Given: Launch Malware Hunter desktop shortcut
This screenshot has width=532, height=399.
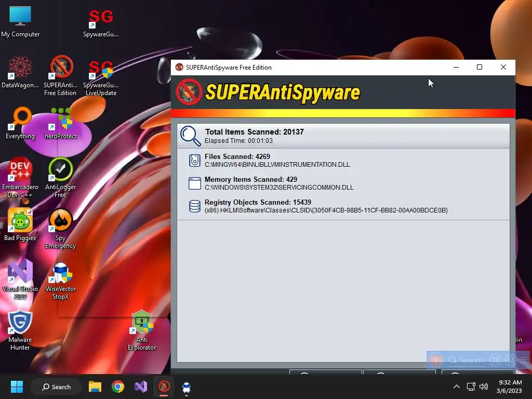Looking at the screenshot, I should point(20,330).
